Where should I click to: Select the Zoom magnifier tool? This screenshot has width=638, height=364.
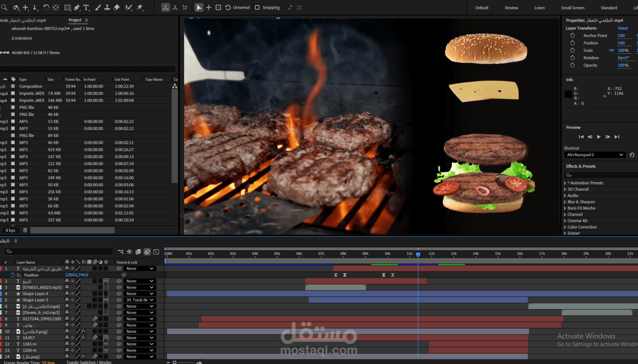[4, 8]
